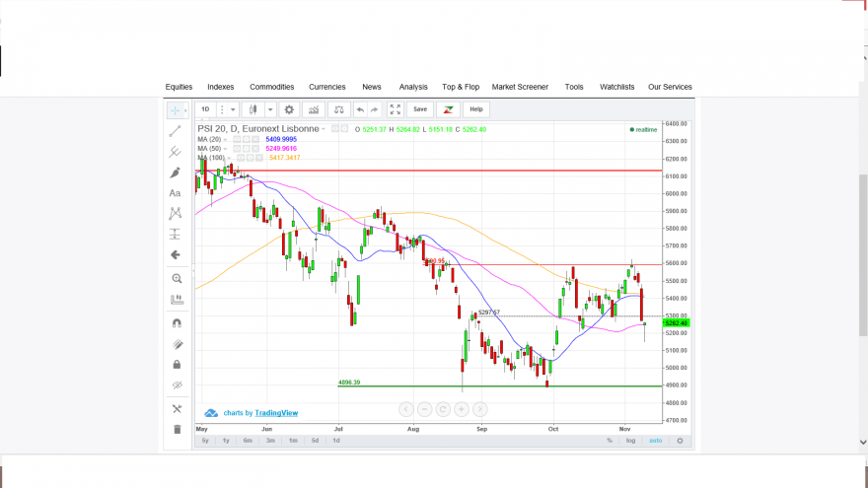Click the page vertical scrollbar
The image size is (868, 488).
pos(863,254)
